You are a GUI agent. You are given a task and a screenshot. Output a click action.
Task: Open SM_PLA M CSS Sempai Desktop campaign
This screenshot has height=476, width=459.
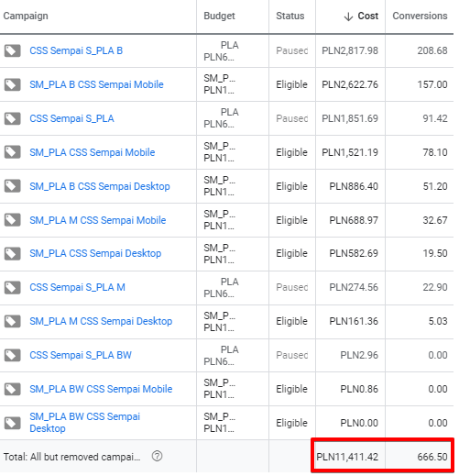[101, 321]
